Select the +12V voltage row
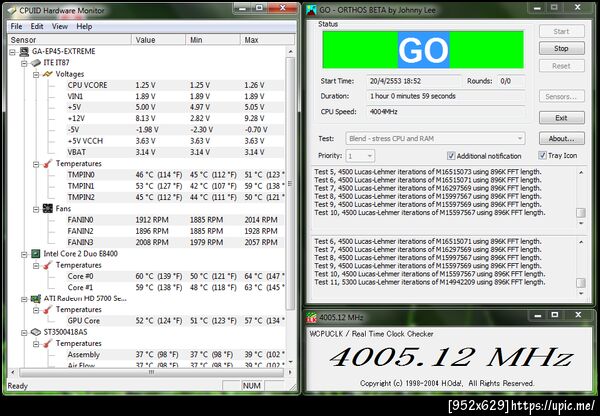 click(175, 119)
